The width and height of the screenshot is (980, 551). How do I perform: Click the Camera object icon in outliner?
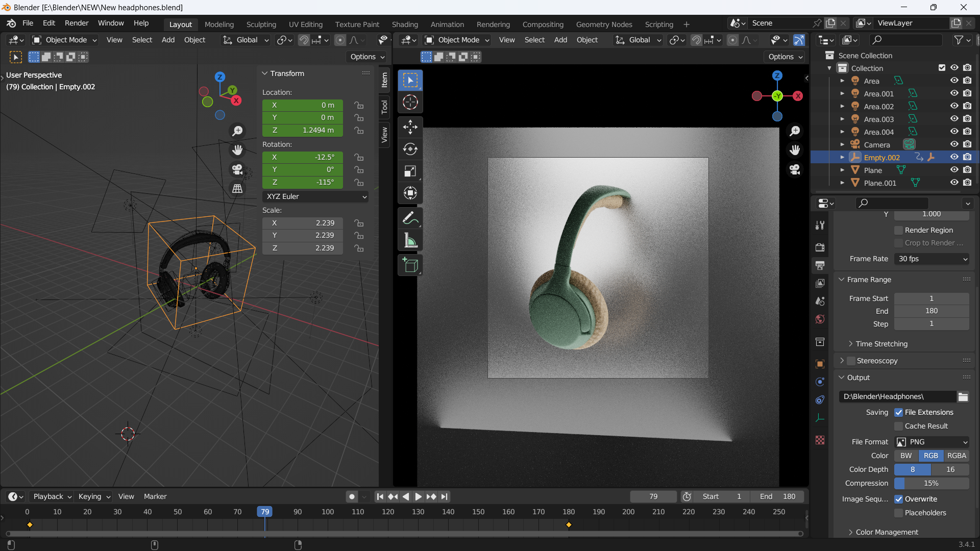point(855,144)
